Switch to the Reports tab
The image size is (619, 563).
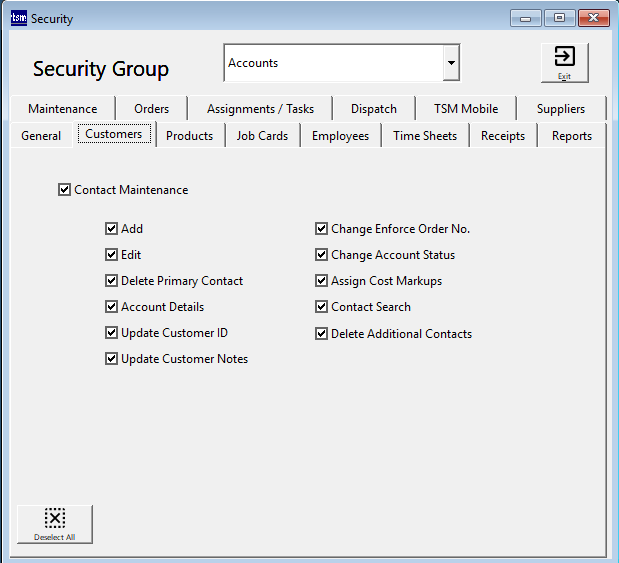click(x=571, y=136)
